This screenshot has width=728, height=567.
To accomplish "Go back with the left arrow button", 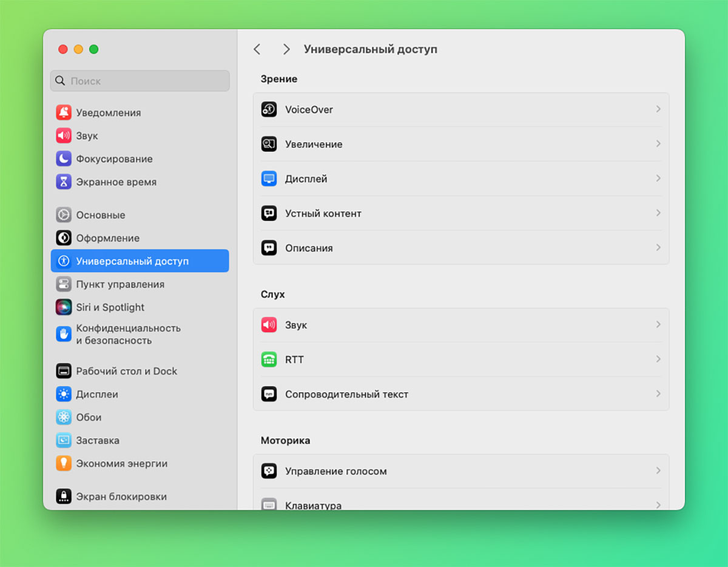I will [x=257, y=49].
